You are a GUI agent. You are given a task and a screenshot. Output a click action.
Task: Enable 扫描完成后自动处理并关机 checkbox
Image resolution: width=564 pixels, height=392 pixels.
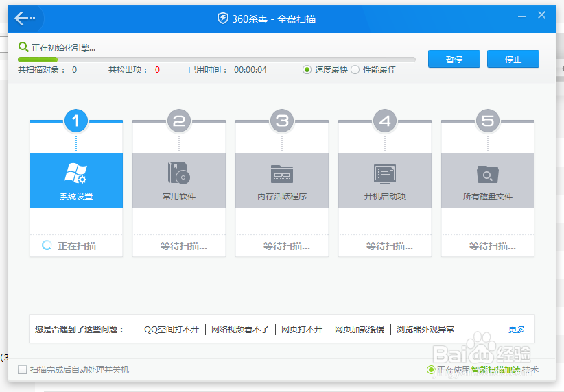[23, 369]
